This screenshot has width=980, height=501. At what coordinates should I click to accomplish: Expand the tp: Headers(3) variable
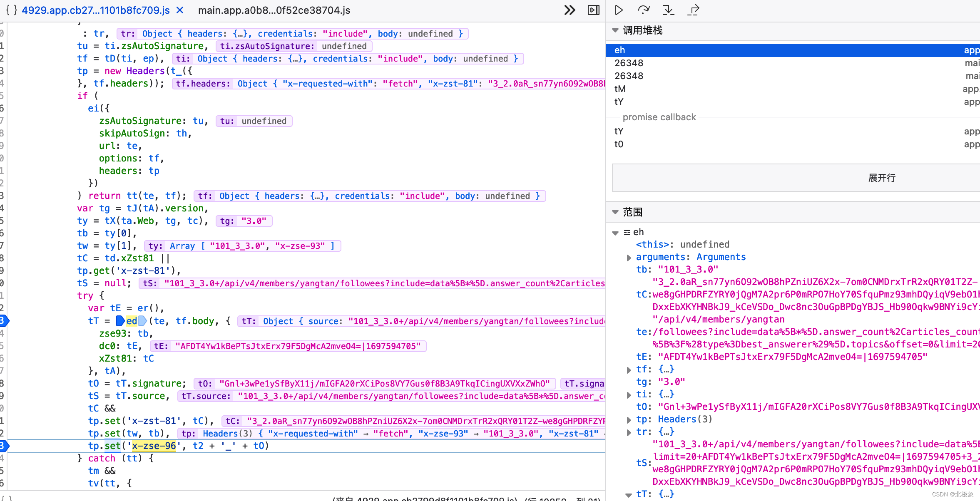click(629, 419)
